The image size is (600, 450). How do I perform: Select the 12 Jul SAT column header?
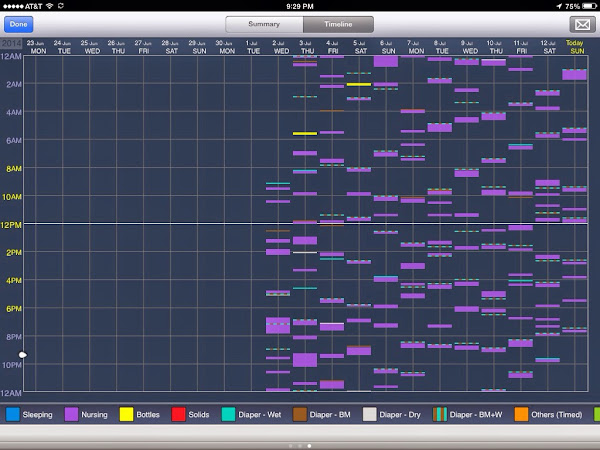(549, 47)
